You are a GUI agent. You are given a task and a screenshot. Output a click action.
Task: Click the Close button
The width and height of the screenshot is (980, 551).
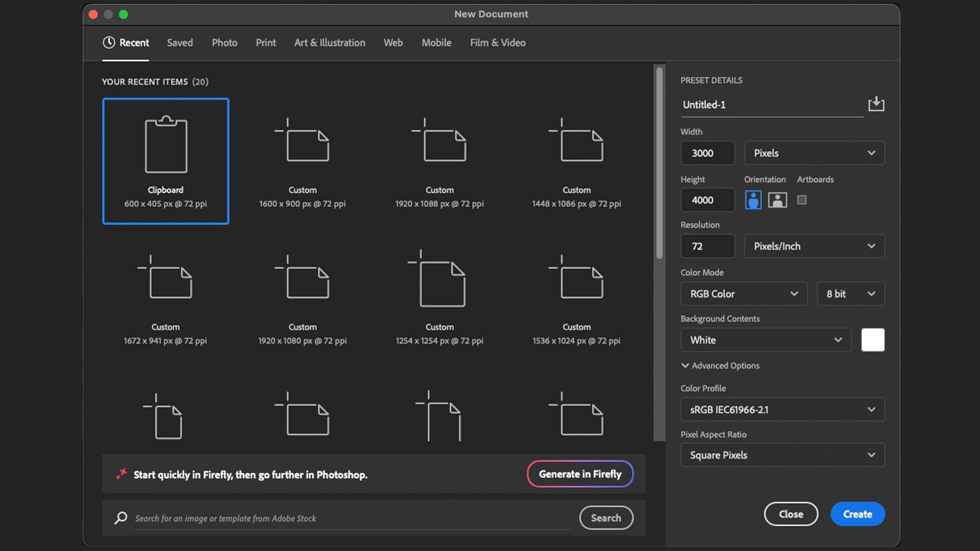point(791,514)
